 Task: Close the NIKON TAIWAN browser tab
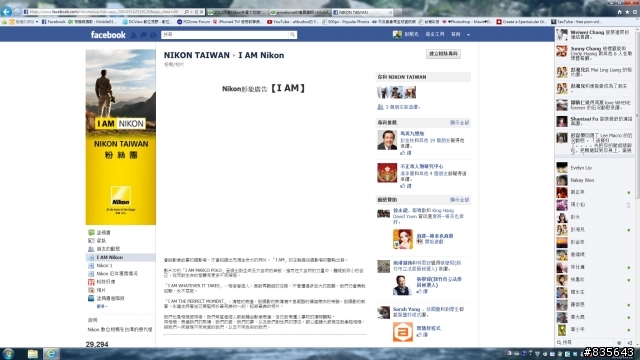tap(390, 12)
